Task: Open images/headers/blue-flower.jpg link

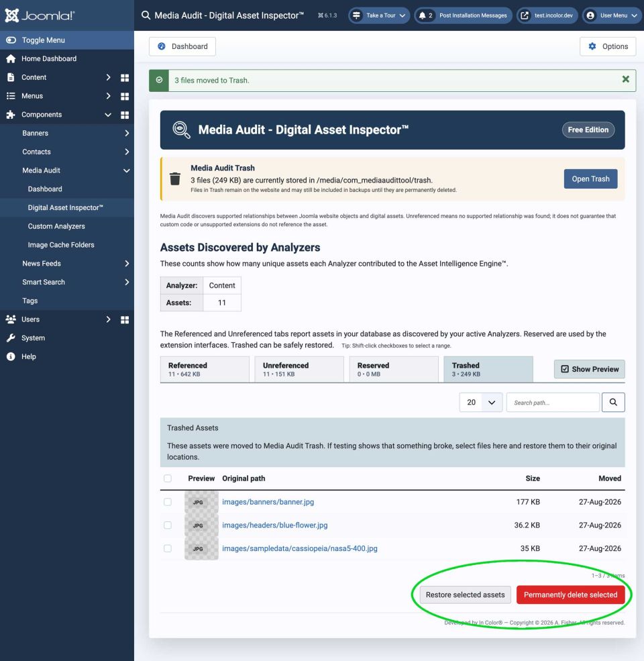Action: [275, 525]
